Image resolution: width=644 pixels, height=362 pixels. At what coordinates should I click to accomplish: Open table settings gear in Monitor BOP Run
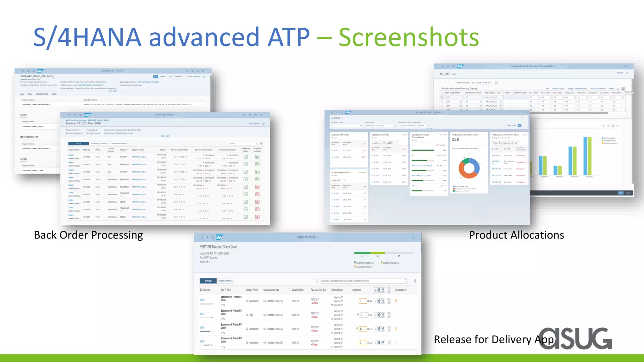261,144
